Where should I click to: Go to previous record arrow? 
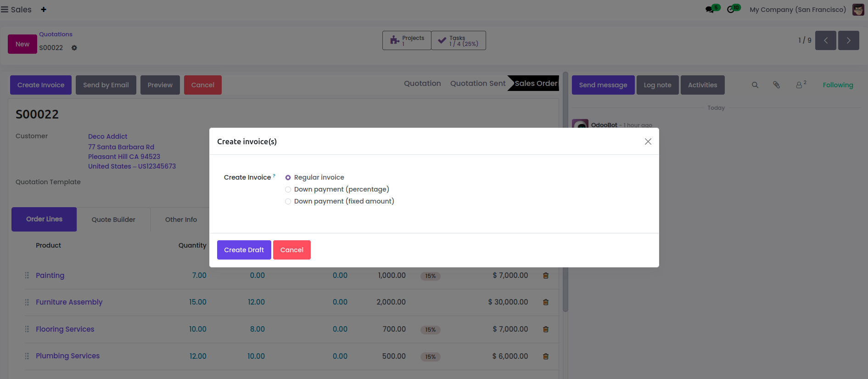[825, 40]
